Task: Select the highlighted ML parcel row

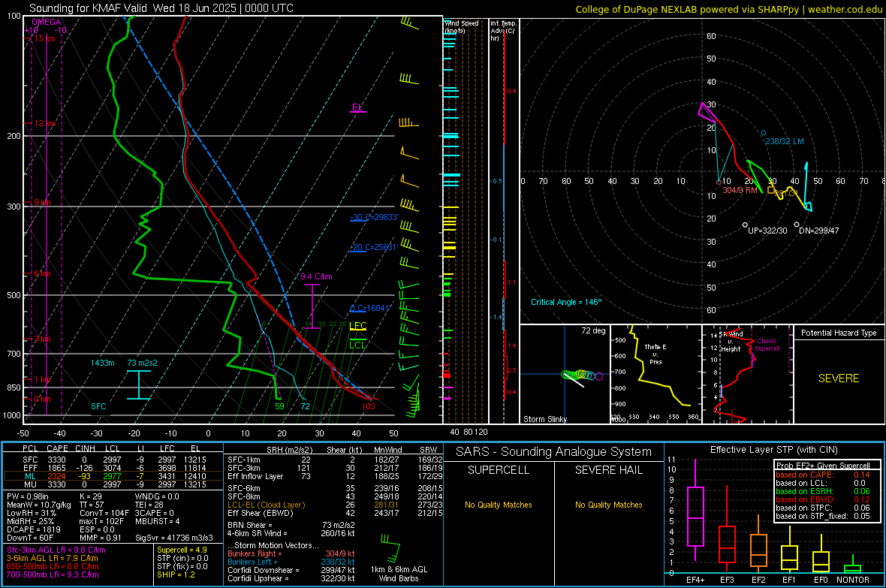Action: coord(113,476)
